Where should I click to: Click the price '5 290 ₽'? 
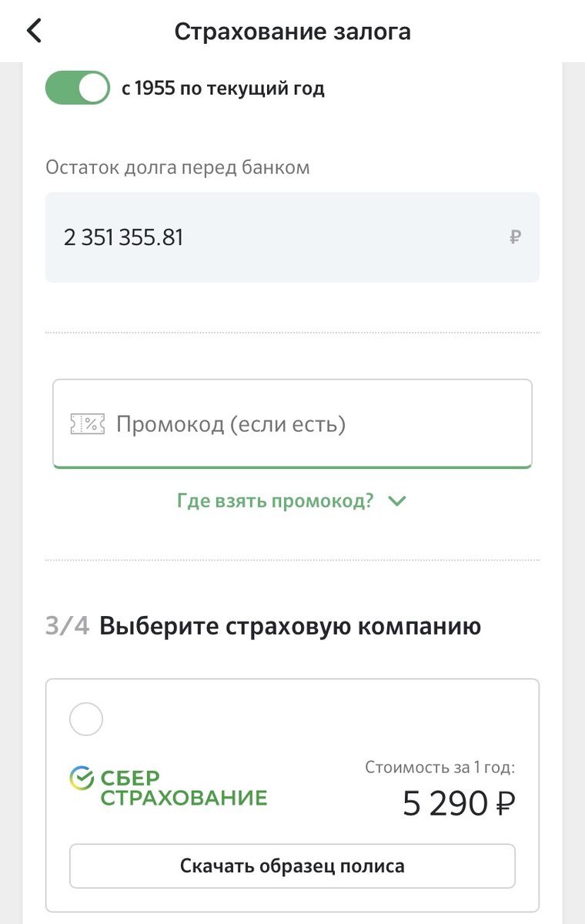pyautogui.click(x=460, y=803)
